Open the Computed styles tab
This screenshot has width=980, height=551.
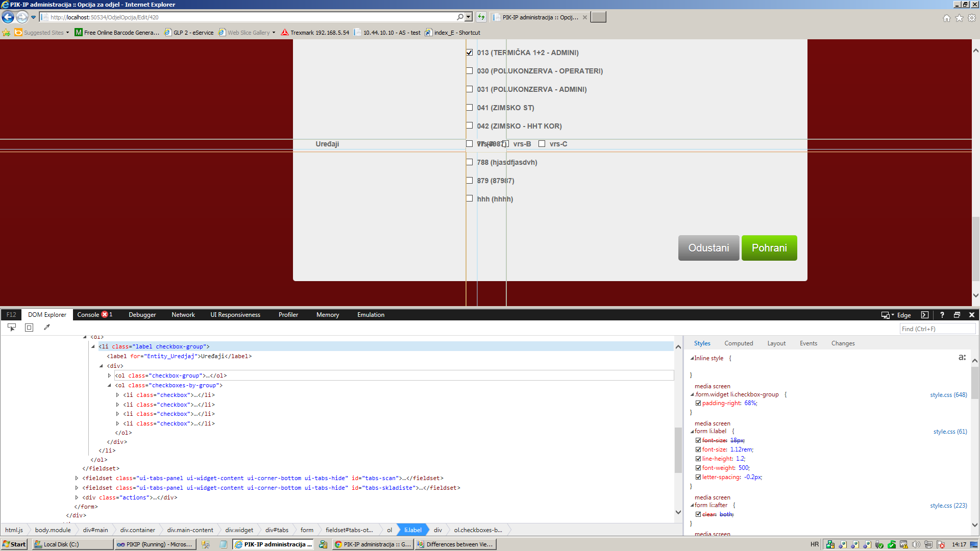click(739, 343)
